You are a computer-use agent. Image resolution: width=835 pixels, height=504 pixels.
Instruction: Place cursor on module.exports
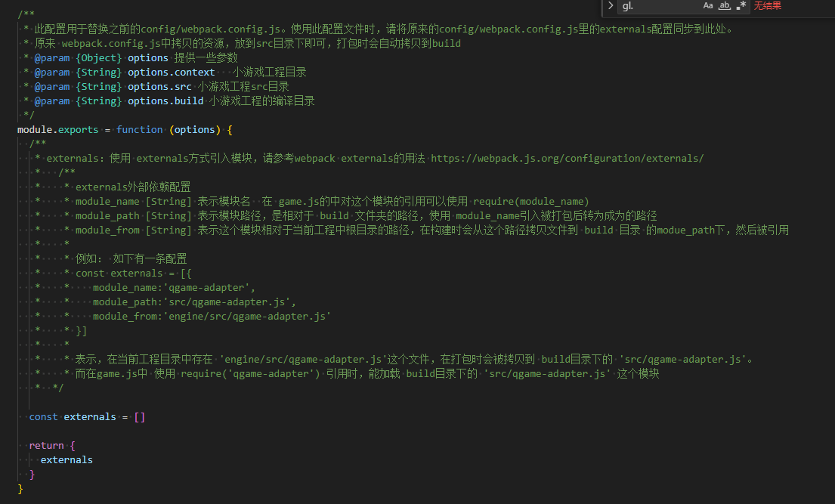point(58,130)
